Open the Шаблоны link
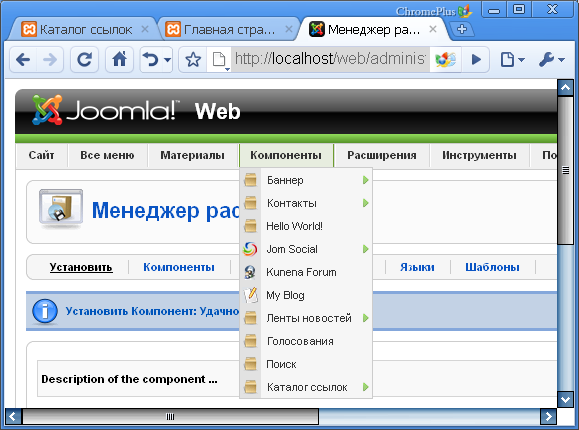Viewport: 579px width, 430px height. (492, 267)
